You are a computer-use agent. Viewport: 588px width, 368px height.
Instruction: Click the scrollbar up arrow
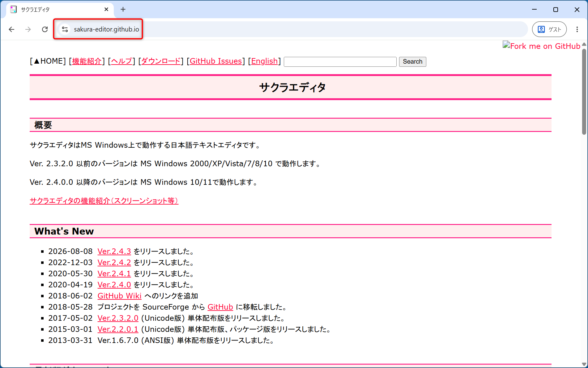(x=584, y=44)
